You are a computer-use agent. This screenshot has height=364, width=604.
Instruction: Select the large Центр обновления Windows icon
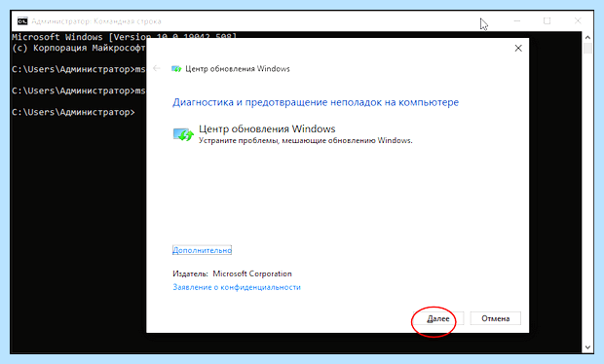pos(183,134)
